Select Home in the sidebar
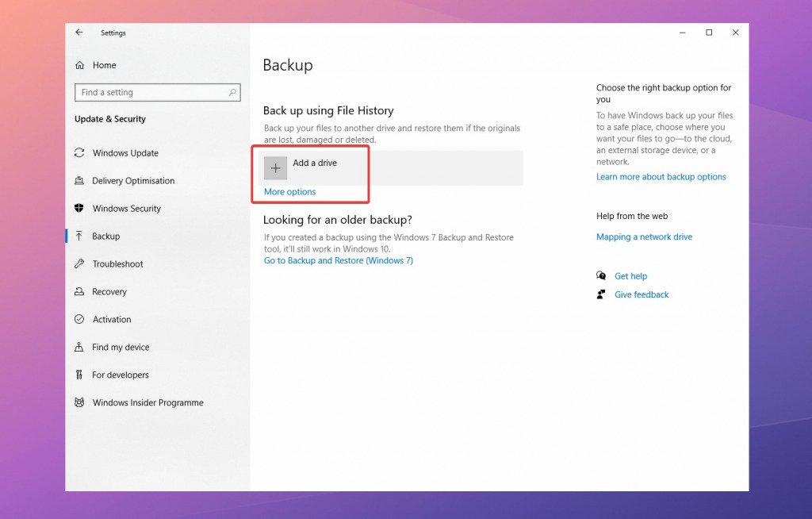This screenshot has width=812, height=519. (105, 64)
